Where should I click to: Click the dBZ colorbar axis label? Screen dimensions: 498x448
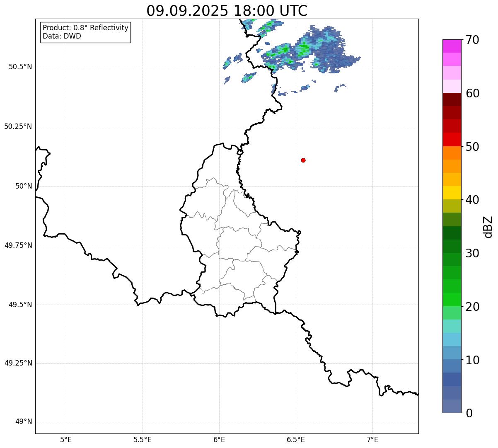point(488,227)
